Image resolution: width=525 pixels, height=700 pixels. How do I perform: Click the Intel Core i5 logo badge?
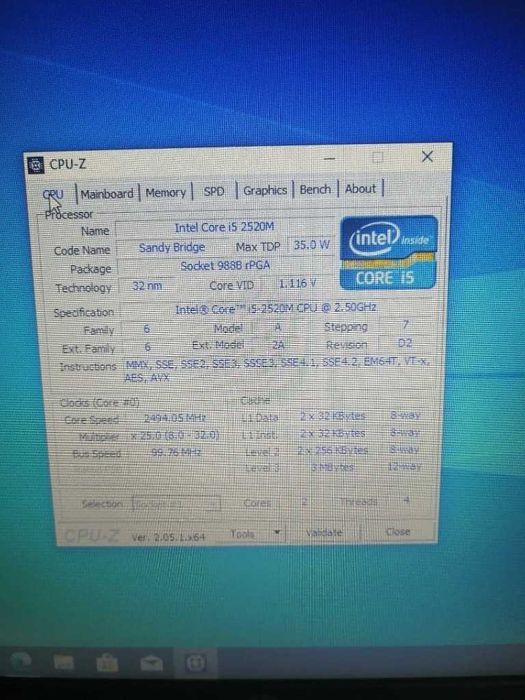pos(388,253)
